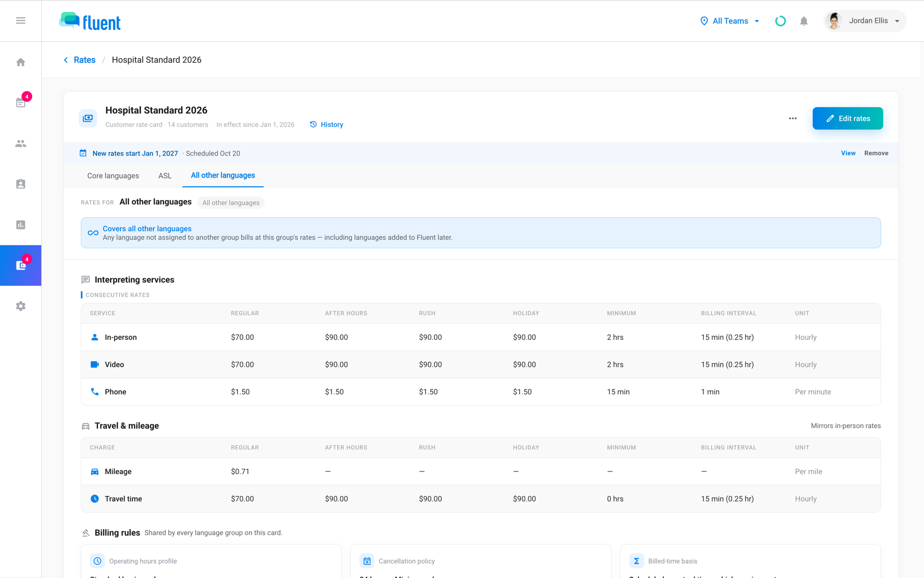Open the calendar sidebar item with badge

click(21, 102)
